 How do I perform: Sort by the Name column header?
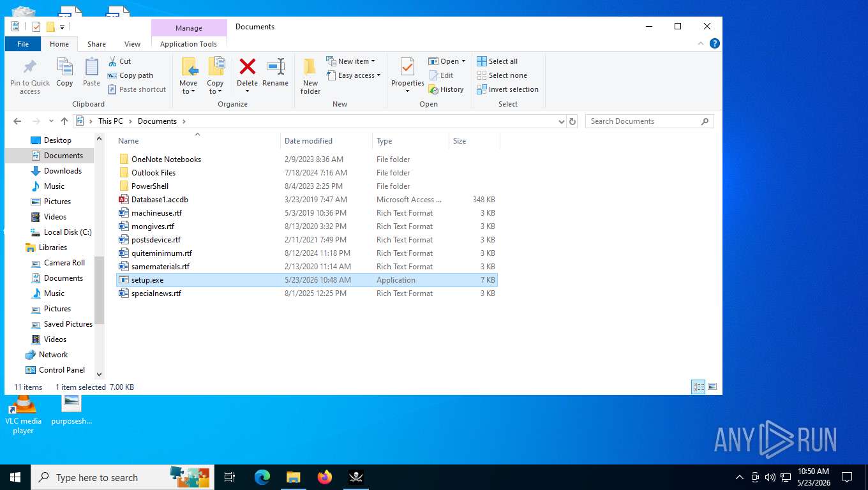tap(198, 141)
